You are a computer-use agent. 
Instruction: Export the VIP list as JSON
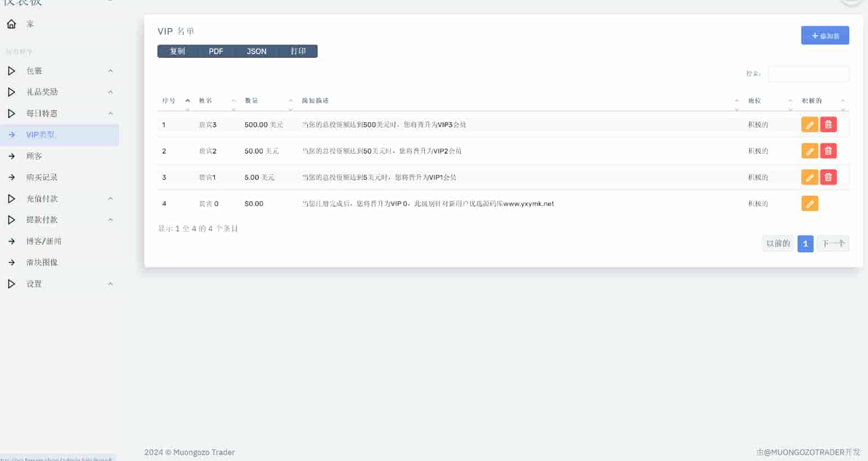(x=256, y=51)
